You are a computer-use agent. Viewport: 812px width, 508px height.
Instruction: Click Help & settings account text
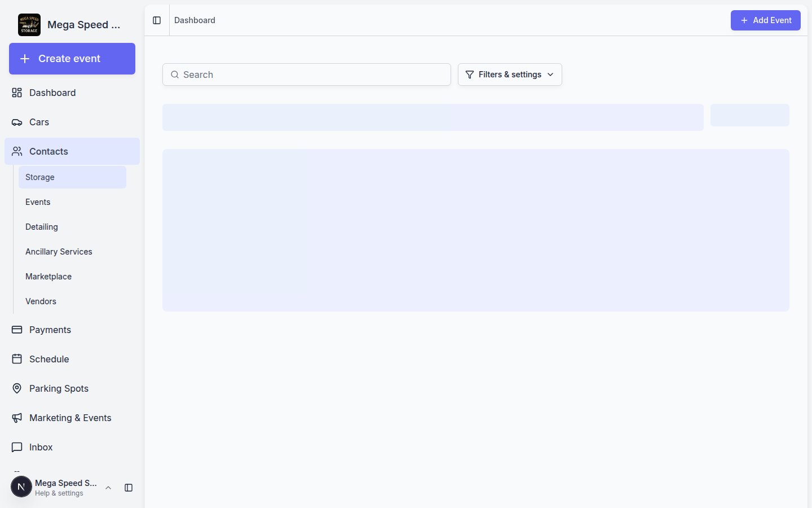point(59,493)
